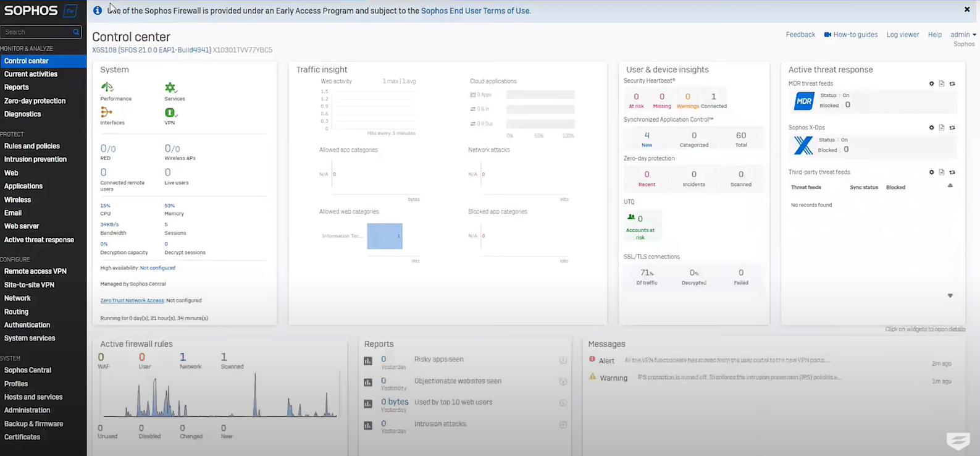Click the MDR logo icon
The width and height of the screenshot is (980, 456).
coord(803,101)
